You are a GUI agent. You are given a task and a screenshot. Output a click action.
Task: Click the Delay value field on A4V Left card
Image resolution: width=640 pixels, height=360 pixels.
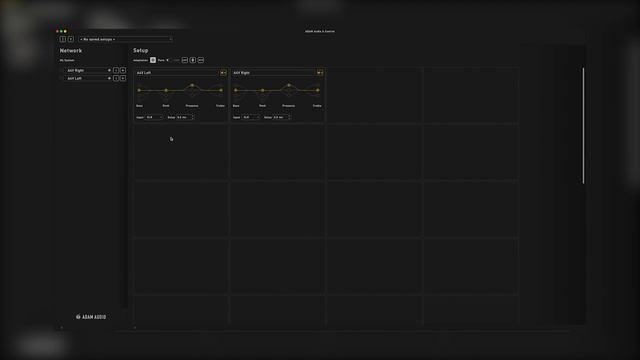(x=185, y=117)
